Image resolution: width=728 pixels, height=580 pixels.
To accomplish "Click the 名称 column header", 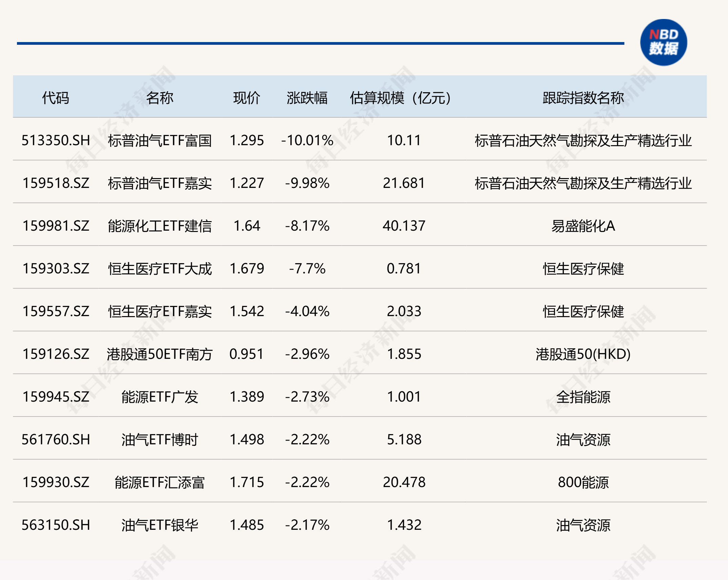I will click(x=159, y=98).
